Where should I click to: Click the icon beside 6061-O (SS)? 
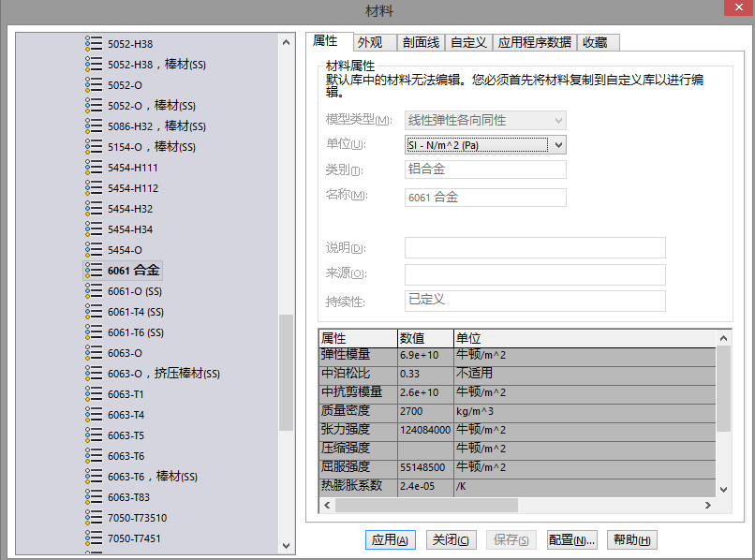[x=94, y=291]
